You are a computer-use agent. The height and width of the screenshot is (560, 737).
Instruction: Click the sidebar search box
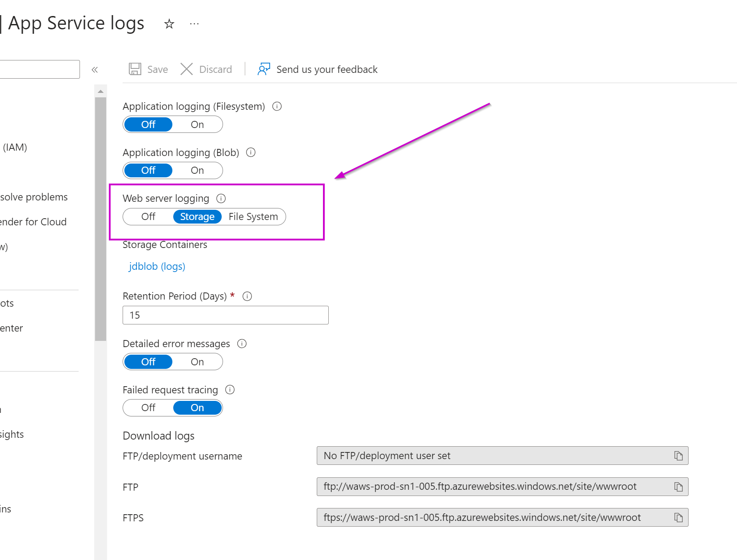[x=40, y=69]
